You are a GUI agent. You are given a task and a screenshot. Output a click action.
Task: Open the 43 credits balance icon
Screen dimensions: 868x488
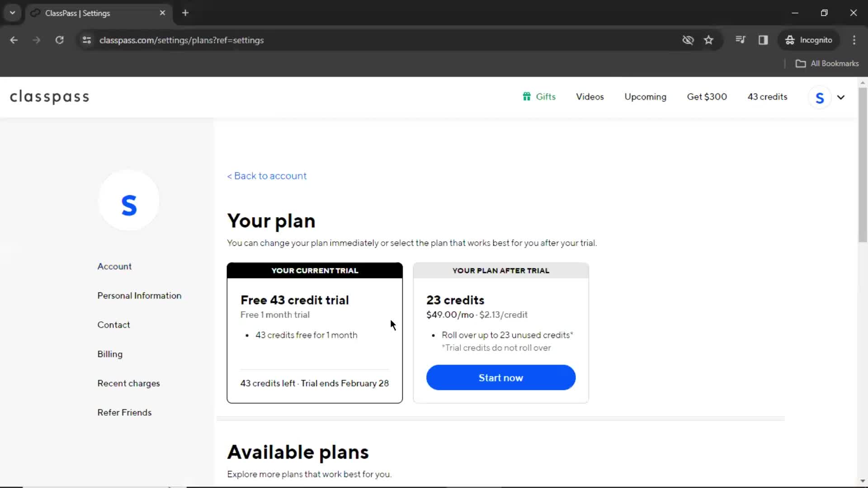pos(768,97)
